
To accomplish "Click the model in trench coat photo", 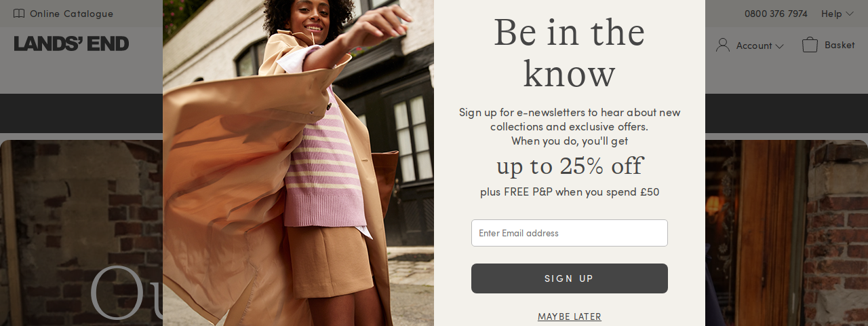I will click(298, 163).
